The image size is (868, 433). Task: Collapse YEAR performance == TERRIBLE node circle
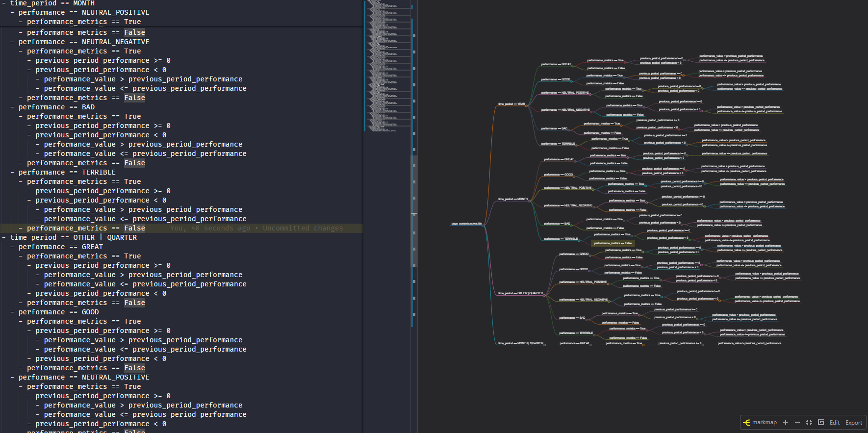coord(577,145)
